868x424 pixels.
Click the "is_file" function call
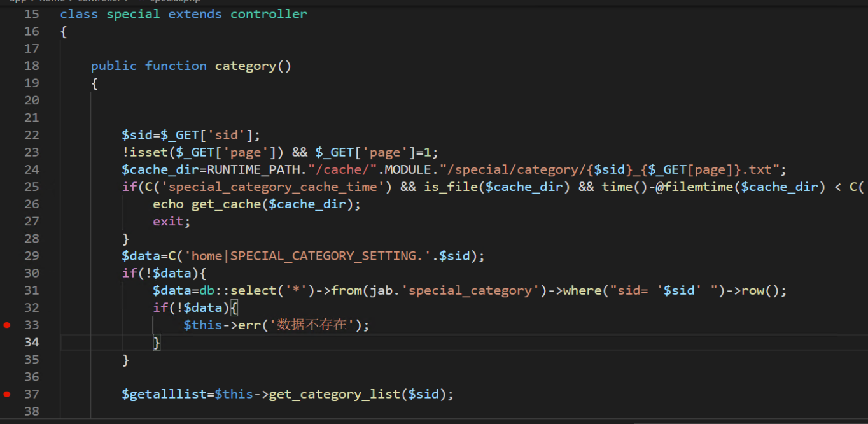pos(451,187)
